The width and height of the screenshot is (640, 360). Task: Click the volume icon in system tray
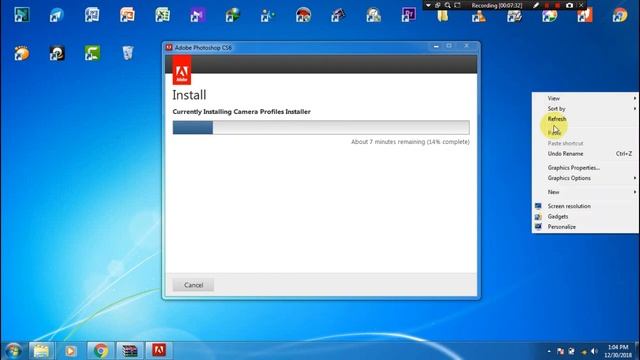(594, 351)
